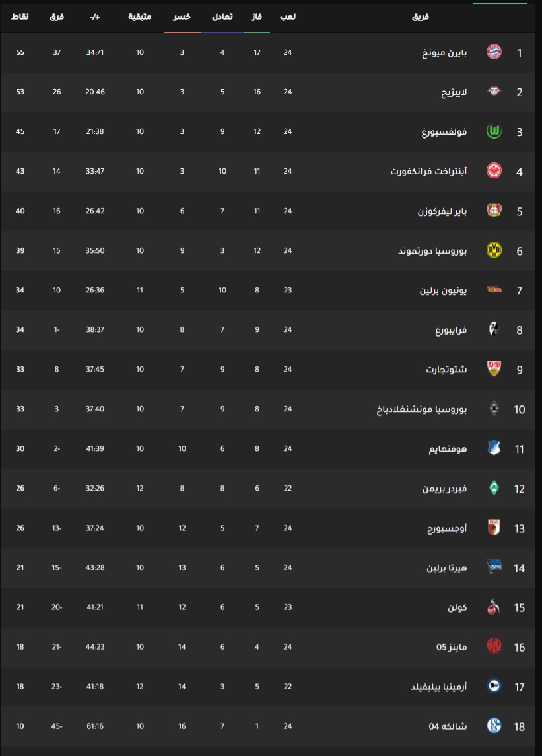Open the Wolfsburg green W crest
Image resolution: width=542 pixels, height=756 pixels.
(x=494, y=131)
